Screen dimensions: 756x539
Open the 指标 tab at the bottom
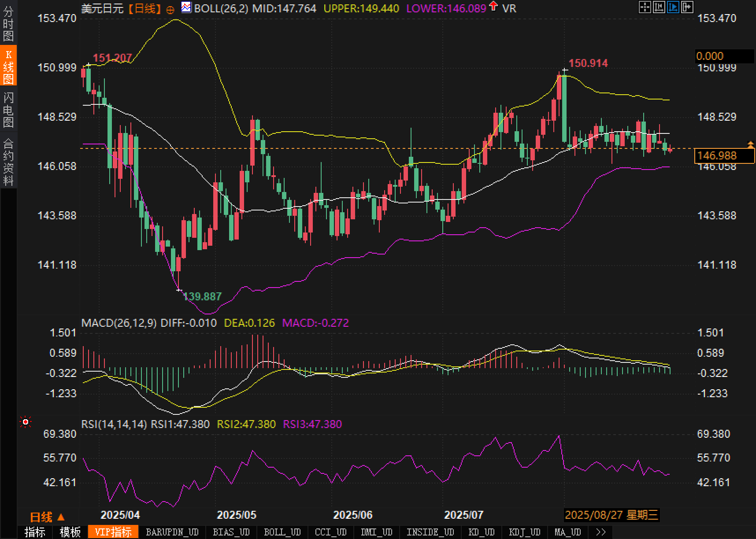coord(35,532)
